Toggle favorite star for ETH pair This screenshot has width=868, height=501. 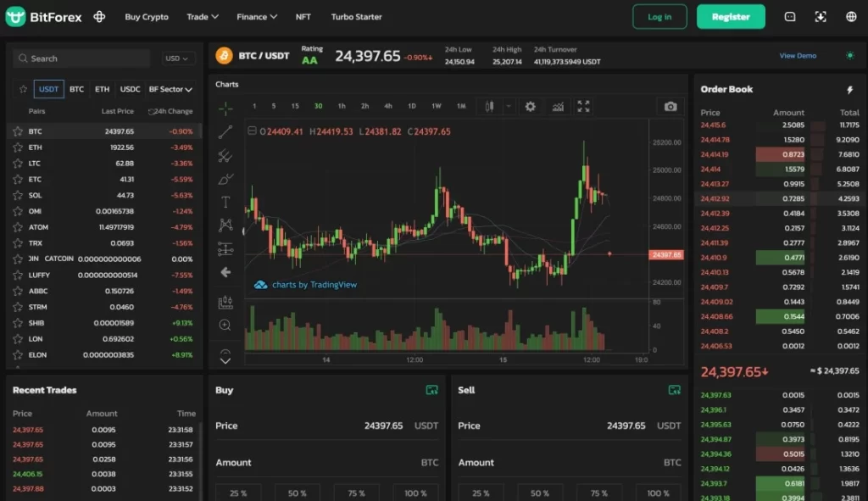[x=18, y=148]
